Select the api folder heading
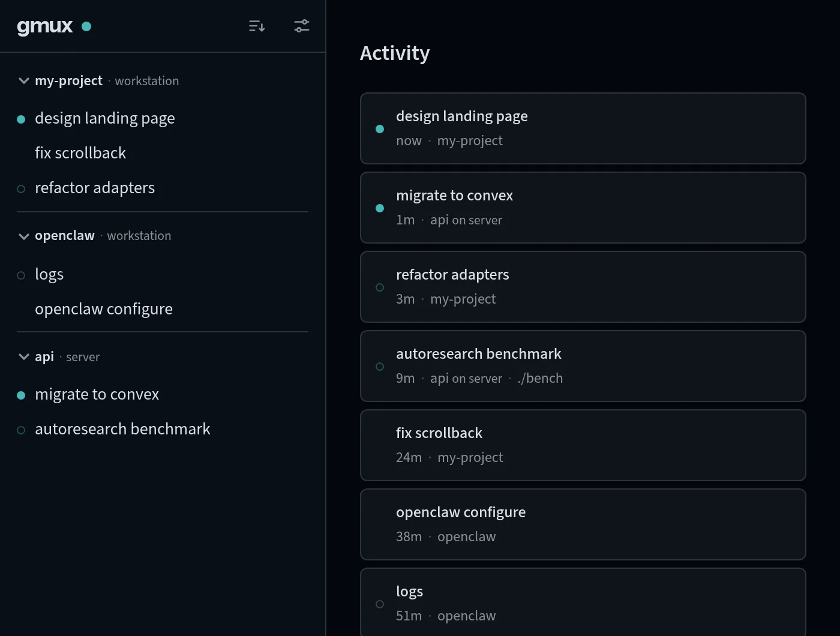Viewport: 840px width, 636px height. tap(44, 356)
